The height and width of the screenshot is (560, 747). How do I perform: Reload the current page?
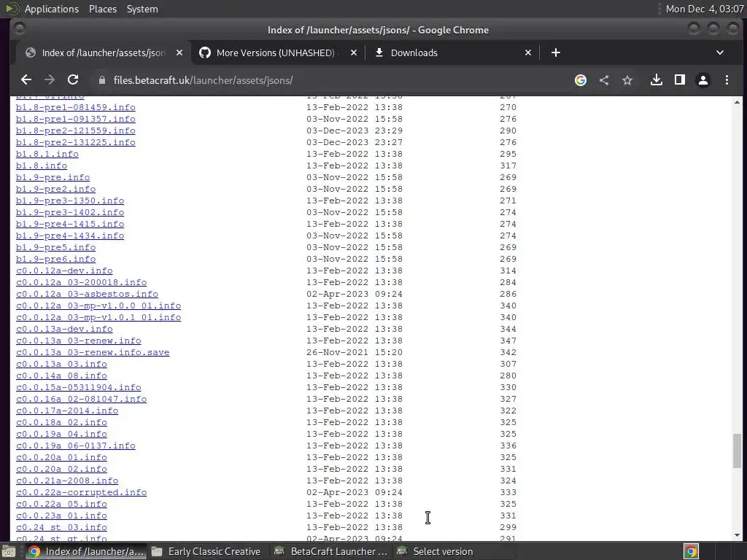(x=73, y=80)
